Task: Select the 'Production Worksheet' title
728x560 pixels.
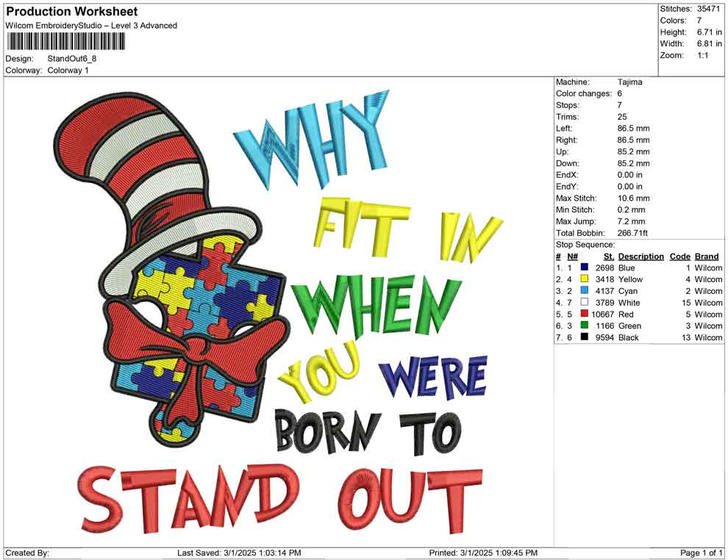Action: pyautogui.click(x=72, y=12)
